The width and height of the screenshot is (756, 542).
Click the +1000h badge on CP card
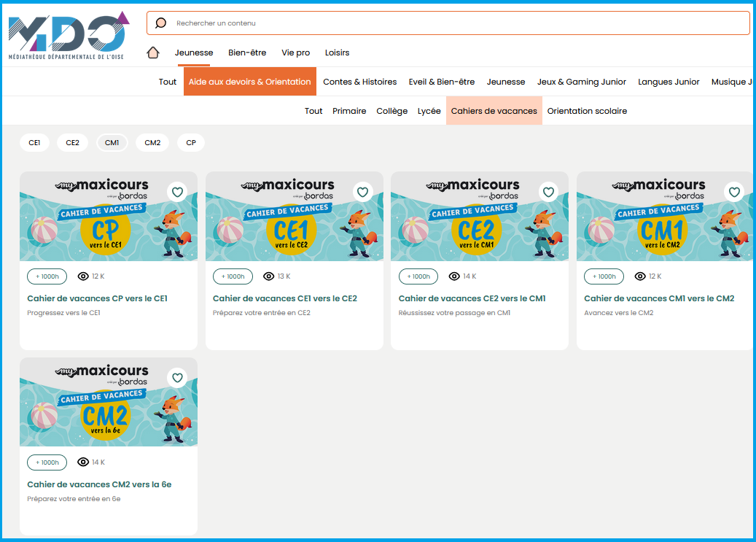47,276
